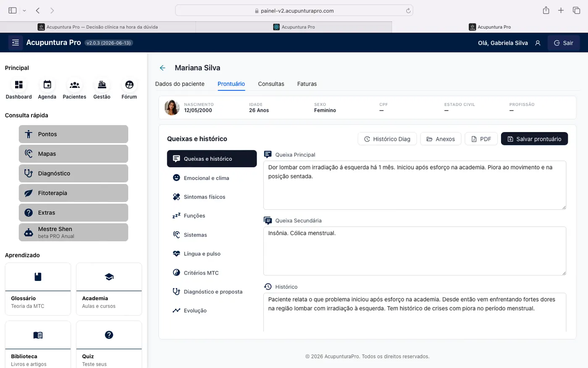Open the Quiz learning card
This screenshot has width=588, height=368.
109,344
